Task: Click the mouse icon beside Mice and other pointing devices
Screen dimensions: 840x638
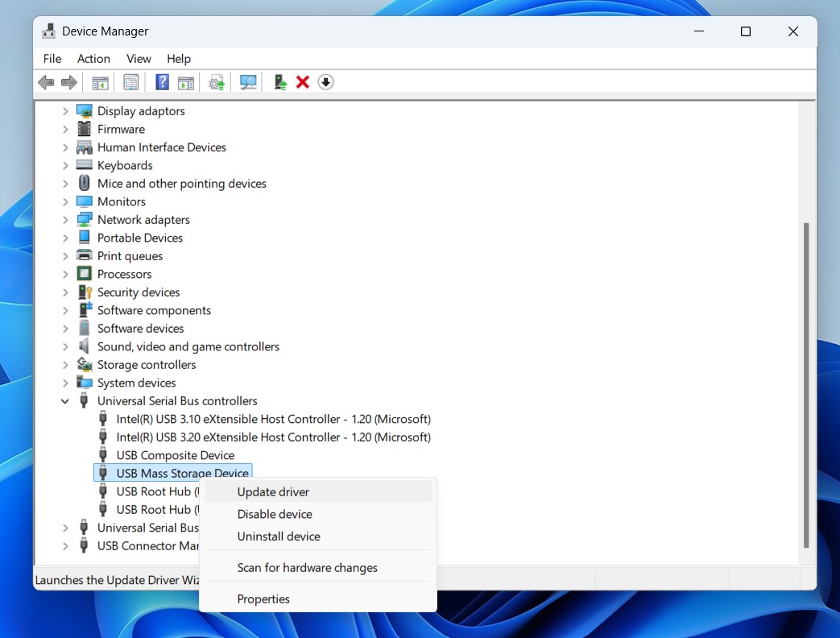Action: tap(84, 183)
